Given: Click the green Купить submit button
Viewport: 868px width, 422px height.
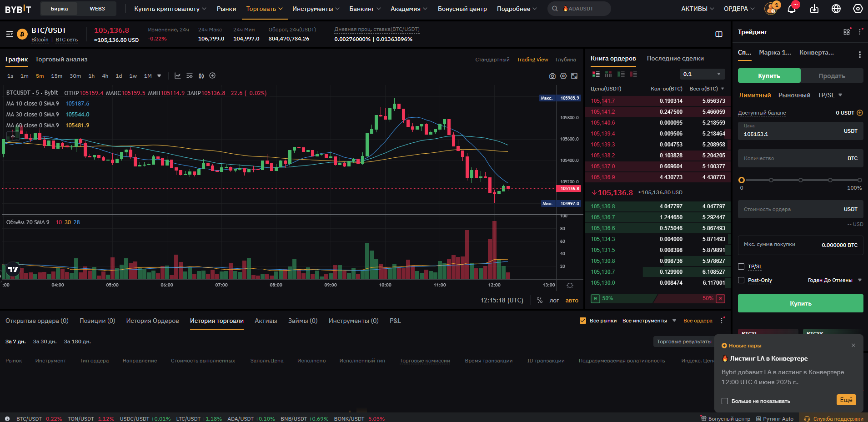Looking at the screenshot, I should tap(800, 303).
